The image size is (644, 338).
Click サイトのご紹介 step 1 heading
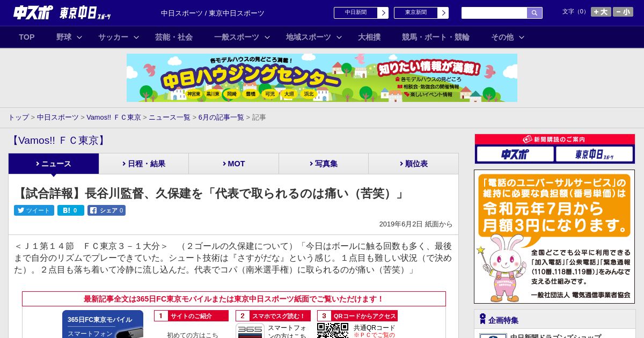[191, 316]
